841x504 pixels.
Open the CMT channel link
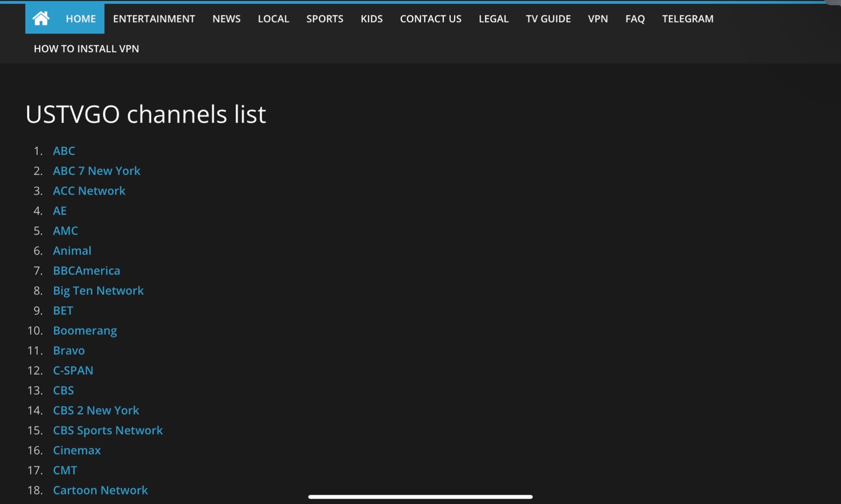(x=65, y=470)
